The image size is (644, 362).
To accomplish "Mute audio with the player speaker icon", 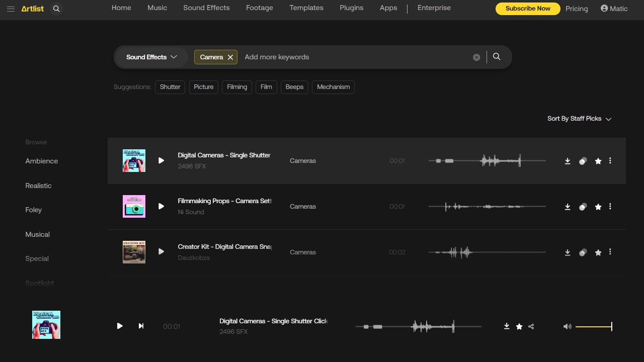I will (567, 326).
